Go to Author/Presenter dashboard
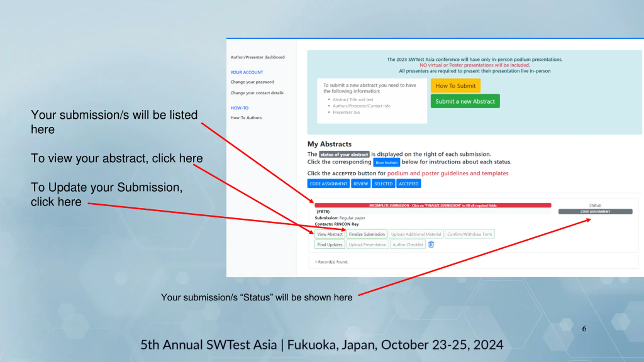 [x=258, y=57]
